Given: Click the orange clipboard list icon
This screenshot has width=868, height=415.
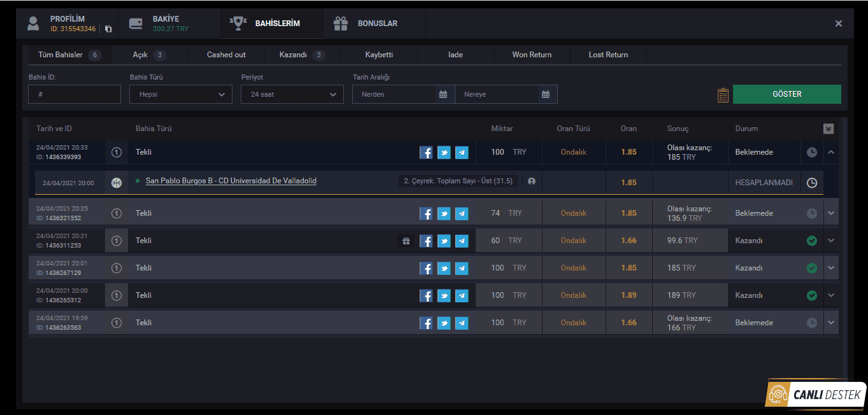Looking at the screenshot, I should tap(723, 95).
